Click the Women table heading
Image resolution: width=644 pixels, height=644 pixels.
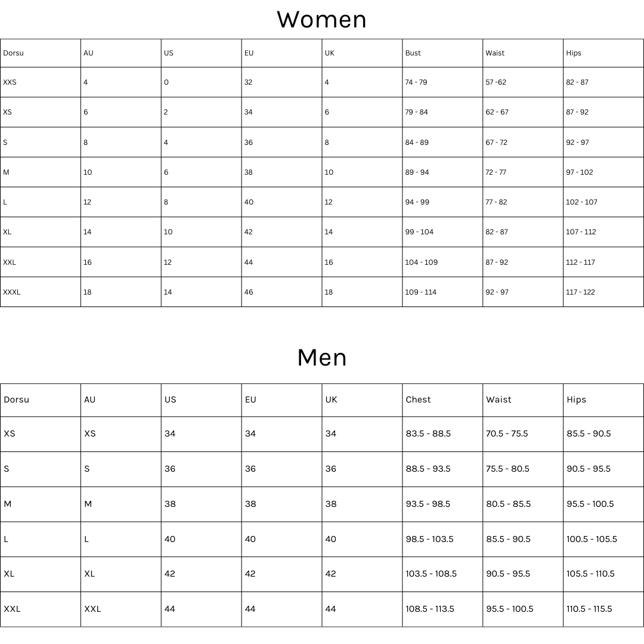321,20
